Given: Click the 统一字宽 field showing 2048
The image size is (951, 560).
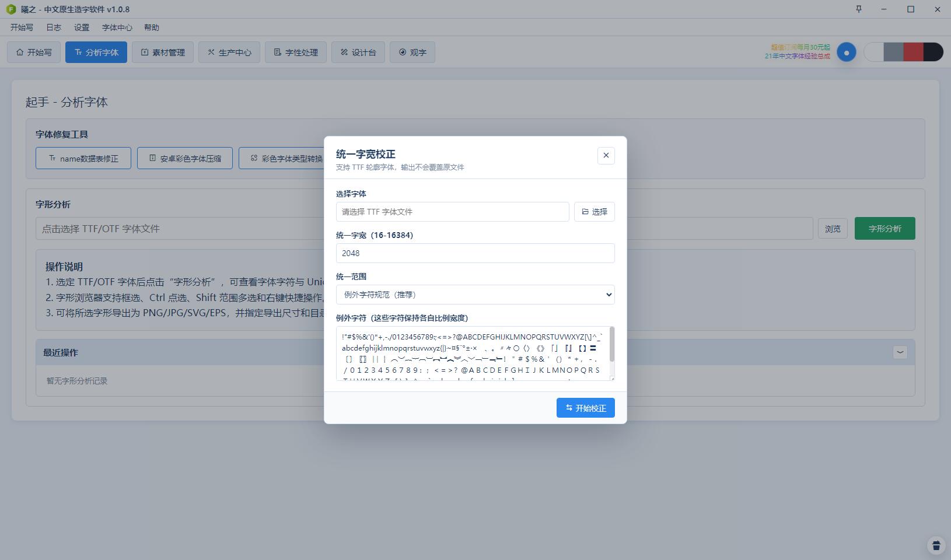Looking at the screenshot, I should coord(475,253).
